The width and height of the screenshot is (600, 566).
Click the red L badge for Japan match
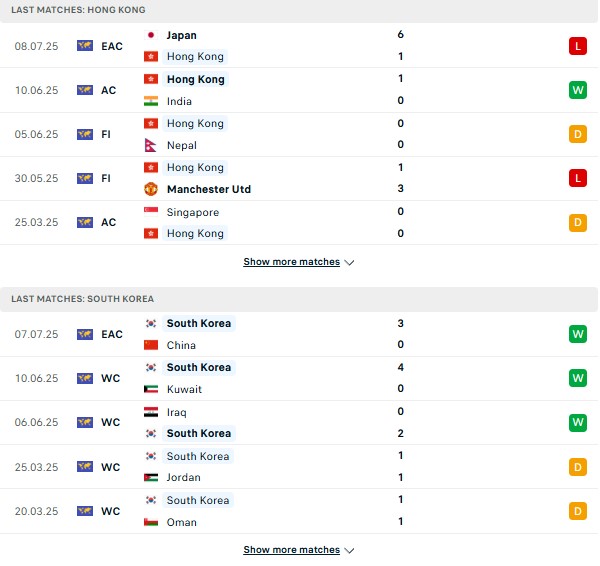(x=577, y=46)
